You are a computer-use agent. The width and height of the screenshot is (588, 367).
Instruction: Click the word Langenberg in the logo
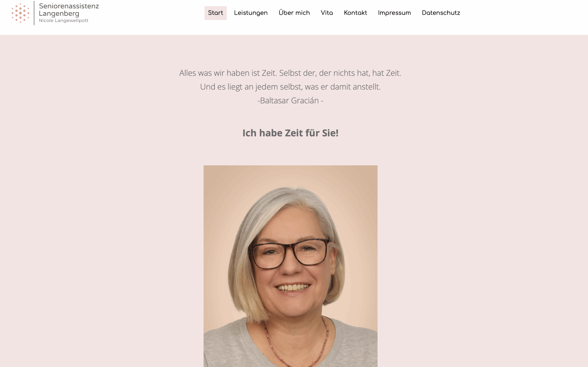[x=59, y=14]
